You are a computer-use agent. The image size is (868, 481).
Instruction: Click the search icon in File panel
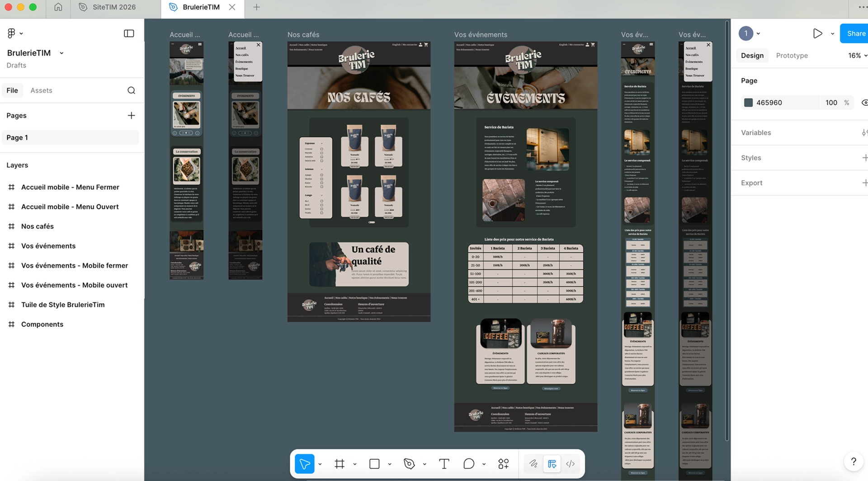point(131,90)
